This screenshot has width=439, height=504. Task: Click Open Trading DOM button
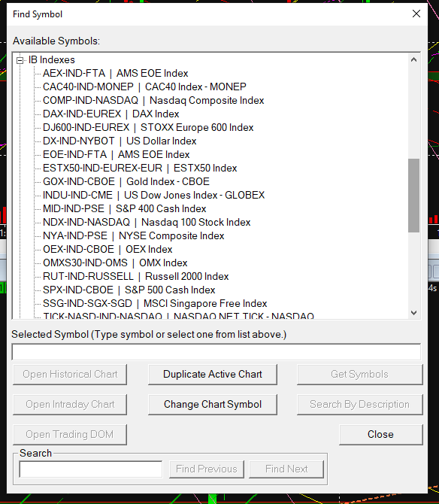coord(70,435)
